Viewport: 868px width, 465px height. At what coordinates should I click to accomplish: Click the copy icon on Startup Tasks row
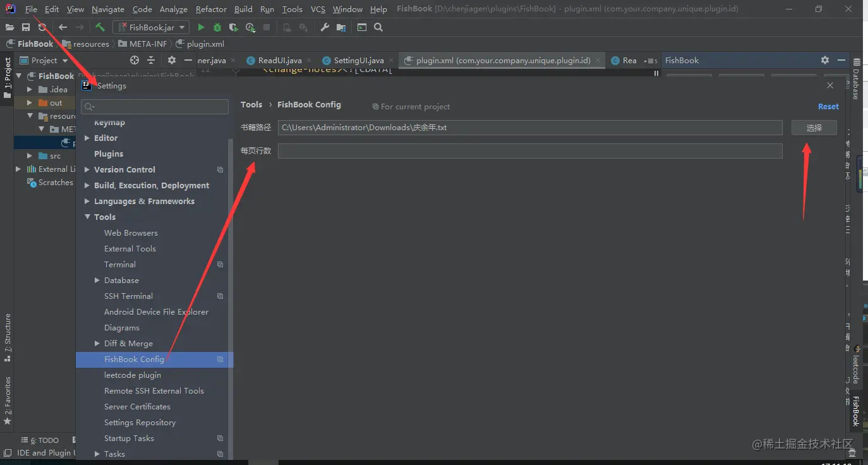click(x=220, y=438)
